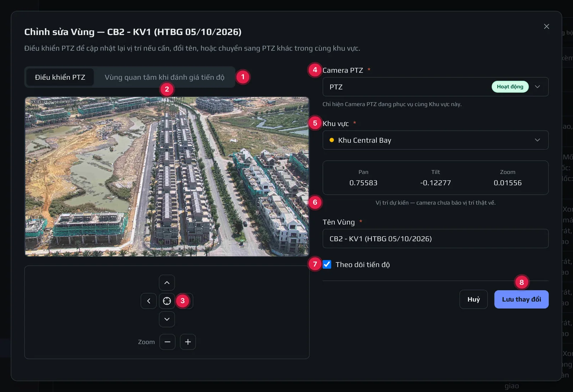This screenshot has height=392, width=573.
Task: Click the Huỷ button
Action: click(x=473, y=299)
